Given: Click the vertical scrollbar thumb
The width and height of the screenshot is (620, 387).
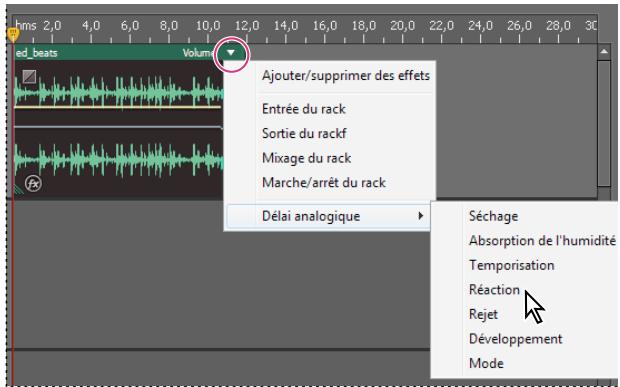Looking at the screenshot, I should coord(604,123).
